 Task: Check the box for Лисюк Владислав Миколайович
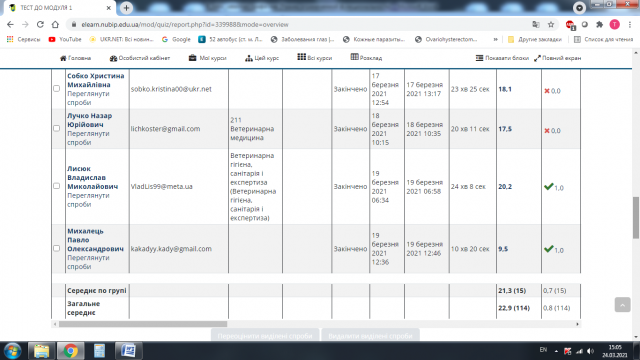(x=57, y=186)
